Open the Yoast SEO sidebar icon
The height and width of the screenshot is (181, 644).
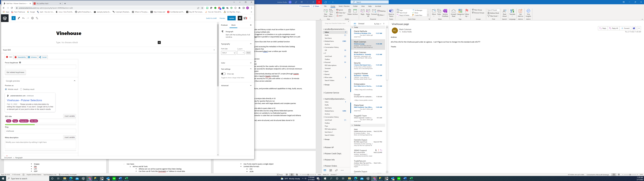coord(245,18)
